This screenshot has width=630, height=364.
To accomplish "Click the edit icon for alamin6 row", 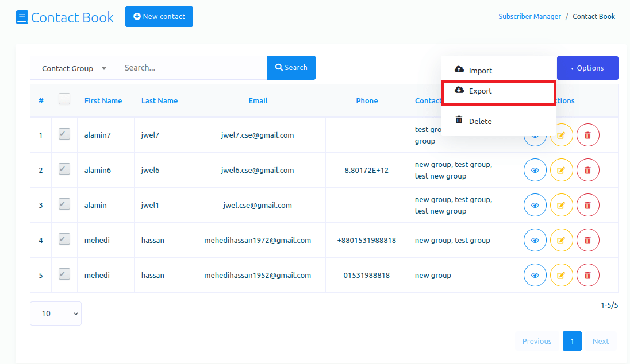I will [561, 170].
